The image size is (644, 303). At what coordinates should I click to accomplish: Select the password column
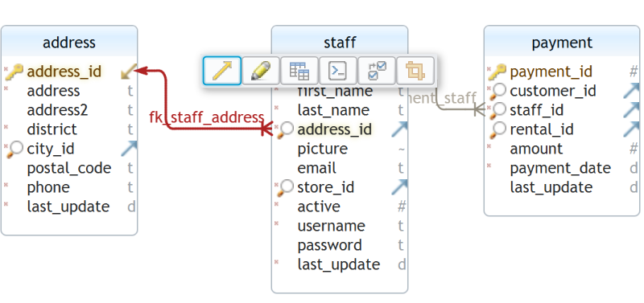coord(330,245)
